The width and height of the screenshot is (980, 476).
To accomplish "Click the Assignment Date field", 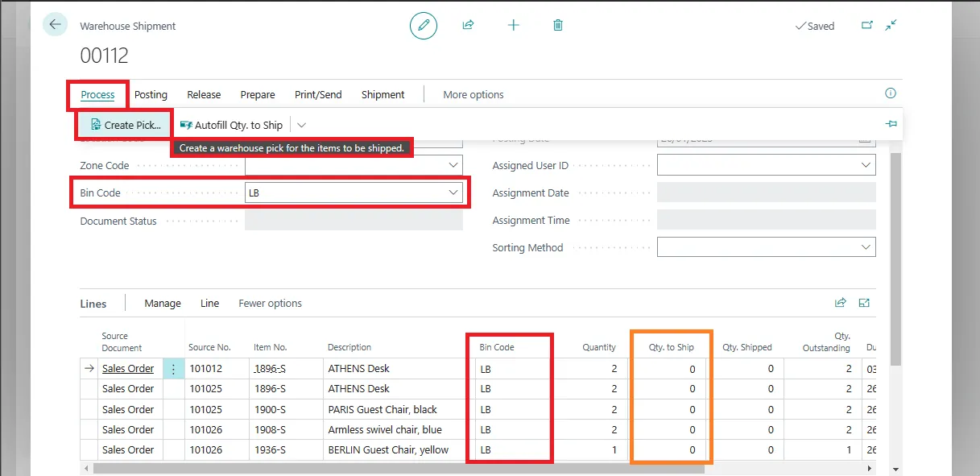I will point(766,192).
